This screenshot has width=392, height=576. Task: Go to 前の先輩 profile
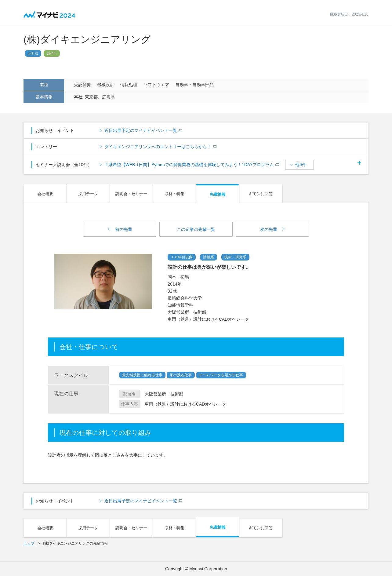coord(120,229)
